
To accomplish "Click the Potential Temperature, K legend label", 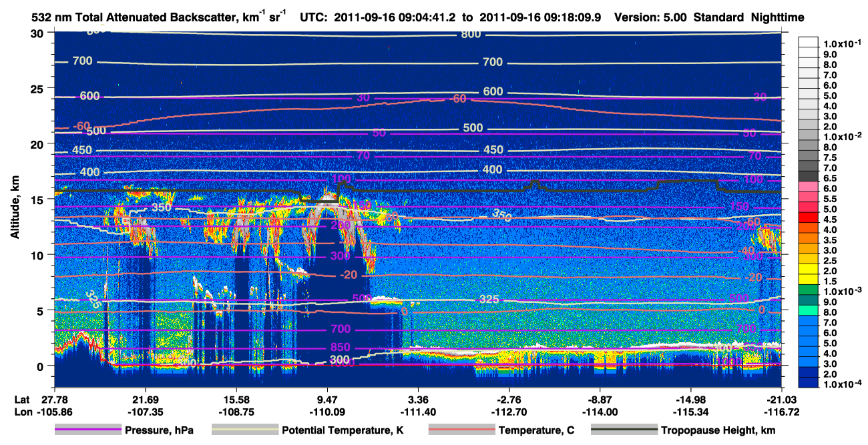I will 343,430.
